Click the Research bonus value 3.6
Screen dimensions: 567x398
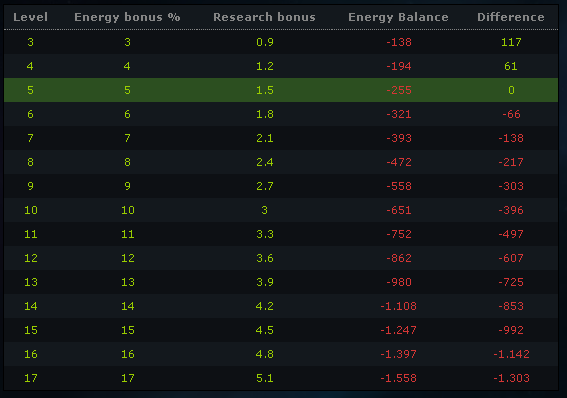pyautogui.click(x=265, y=258)
